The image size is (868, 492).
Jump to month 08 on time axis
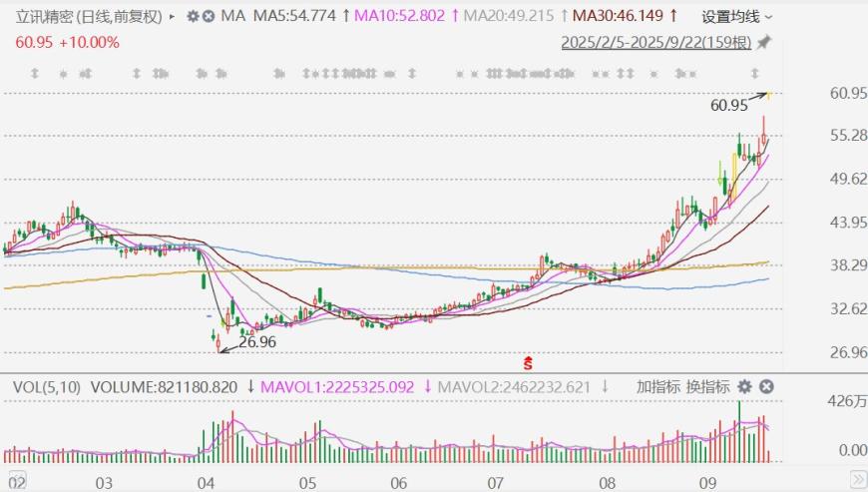[607, 483]
